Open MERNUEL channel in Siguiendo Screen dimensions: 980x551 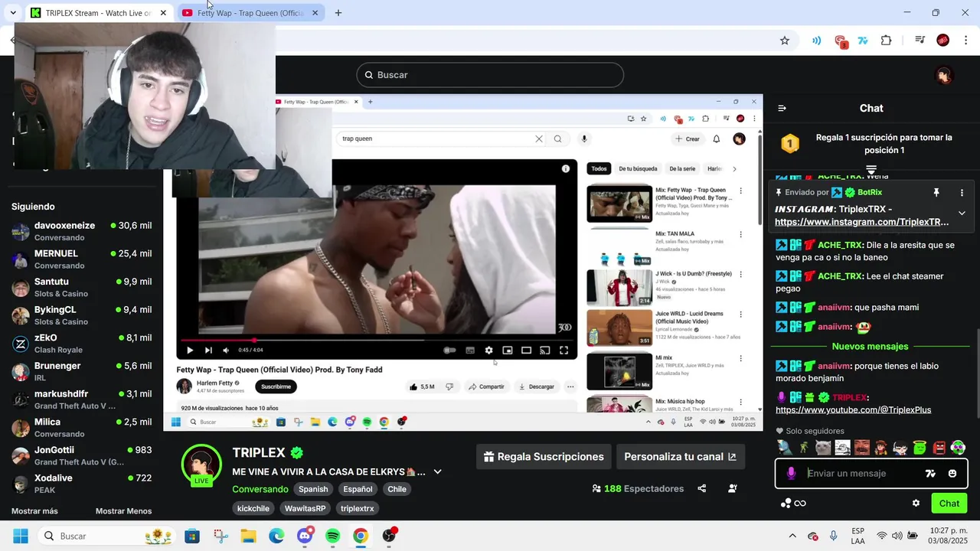(x=81, y=259)
